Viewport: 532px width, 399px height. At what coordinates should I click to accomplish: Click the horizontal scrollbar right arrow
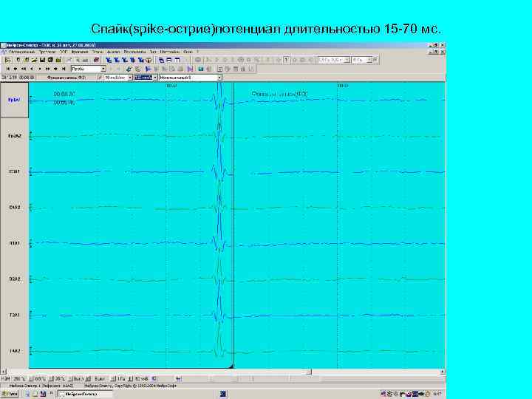point(443,372)
